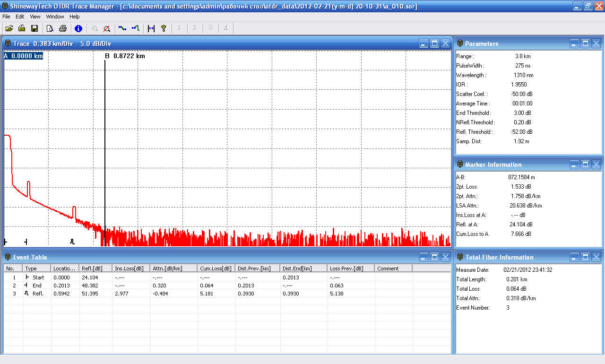The width and height of the screenshot is (605, 364).
Task: Open Print Preview from the toolbar
Action: (50, 28)
